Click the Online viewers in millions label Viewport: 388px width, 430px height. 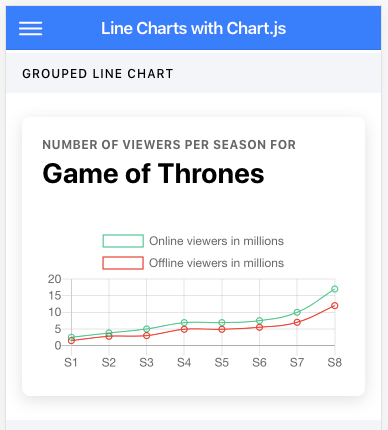[216, 241]
